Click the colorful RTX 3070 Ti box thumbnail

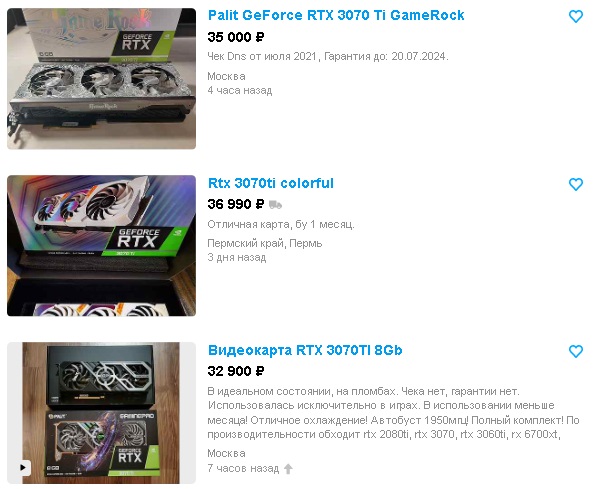click(101, 246)
